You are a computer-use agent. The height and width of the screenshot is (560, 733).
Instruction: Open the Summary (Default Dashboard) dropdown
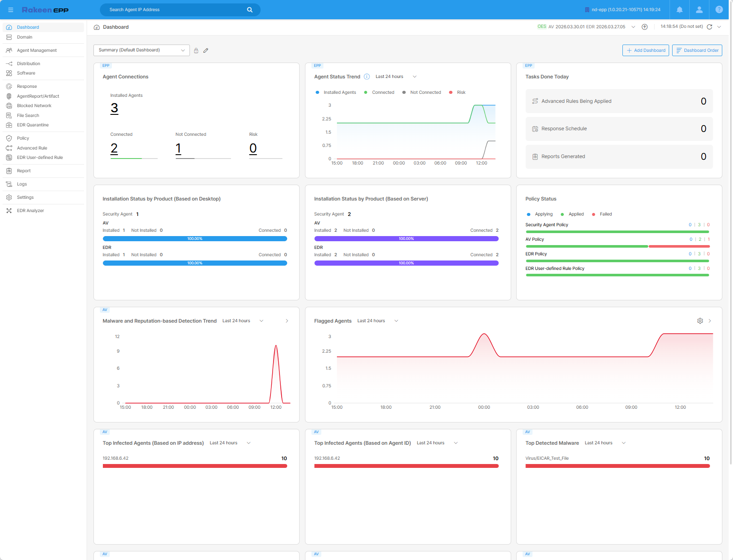(141, 50)
